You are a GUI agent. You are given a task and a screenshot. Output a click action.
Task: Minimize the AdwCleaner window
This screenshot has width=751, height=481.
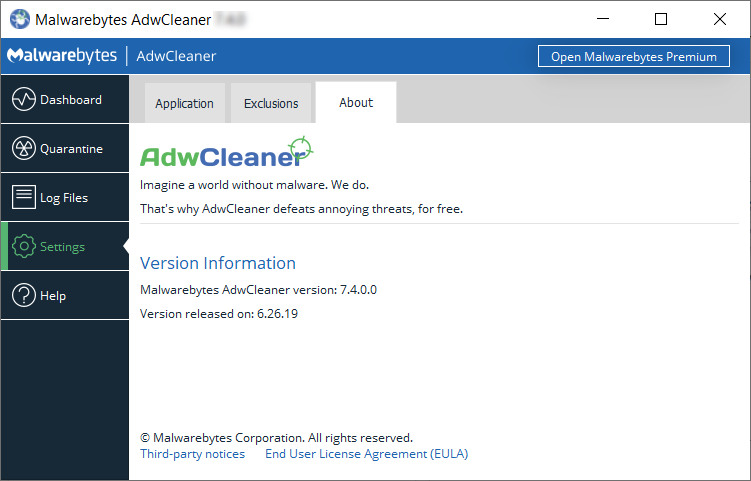coord(603,19)
